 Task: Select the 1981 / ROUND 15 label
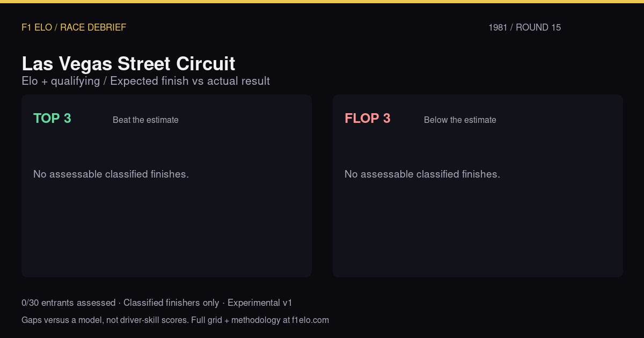click(524, 27)
